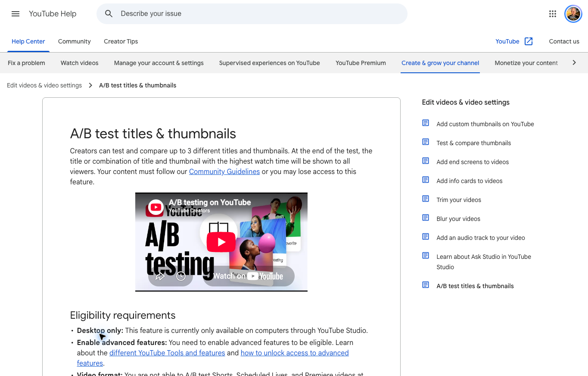The width and height of the screenshot is (588, 376).
Task: Open the Creator Tips tab
Action: 121,41
